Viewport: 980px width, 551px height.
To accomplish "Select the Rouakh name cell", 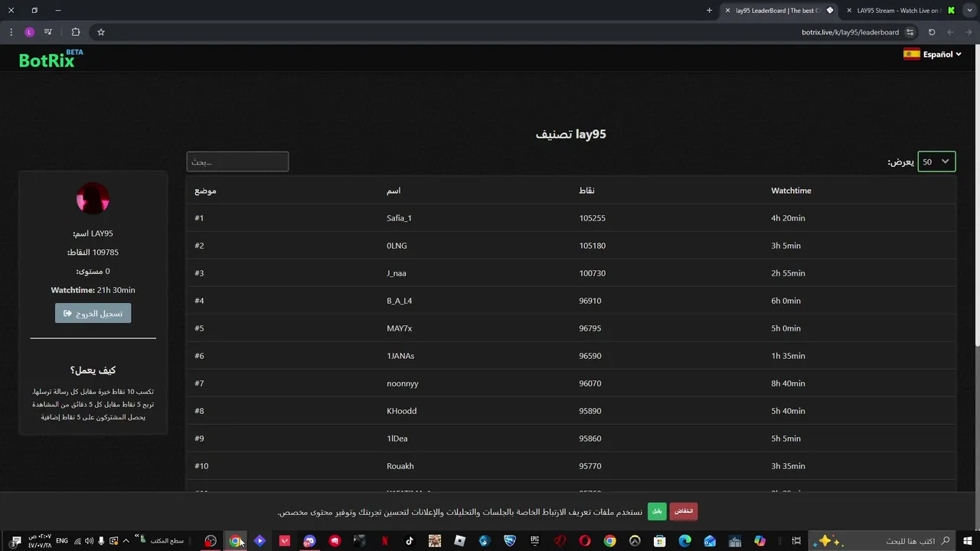I will 400,466.
